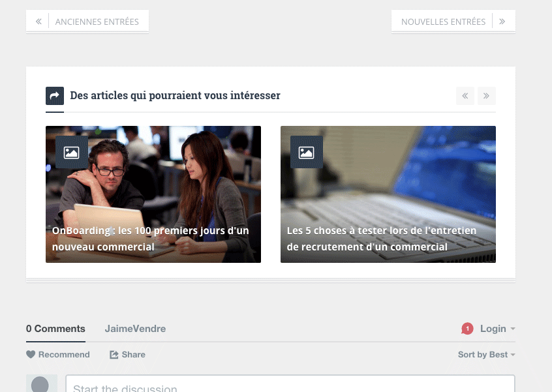Open the Login dropdown
Viewport: 552px width, 392px height.
[x=497, y=329]
